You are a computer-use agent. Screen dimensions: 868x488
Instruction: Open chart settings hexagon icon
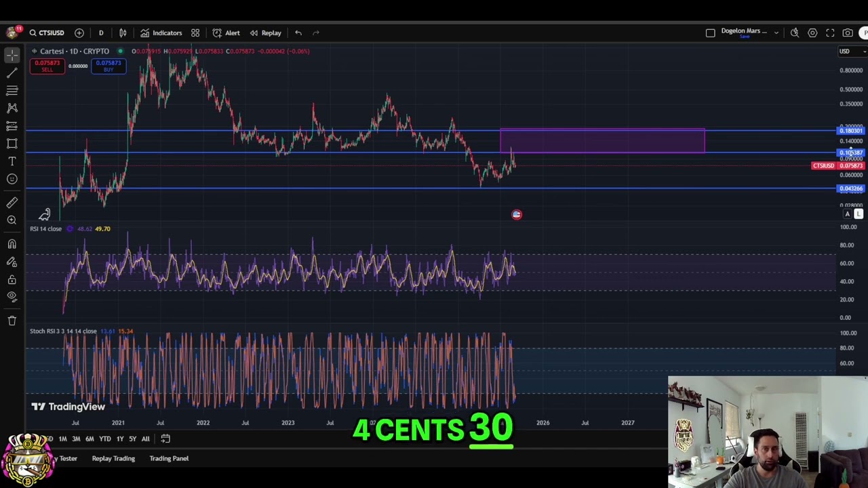812,33
